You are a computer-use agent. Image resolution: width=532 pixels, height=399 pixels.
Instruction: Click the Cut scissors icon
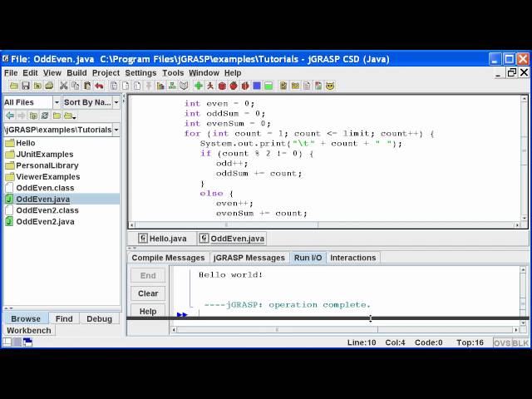[63, 86]
